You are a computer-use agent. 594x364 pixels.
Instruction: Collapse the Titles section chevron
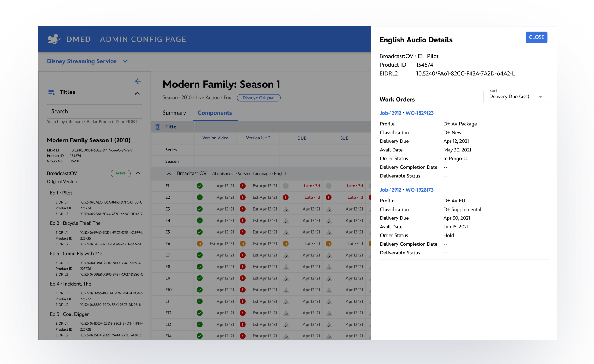pos(137,93)
